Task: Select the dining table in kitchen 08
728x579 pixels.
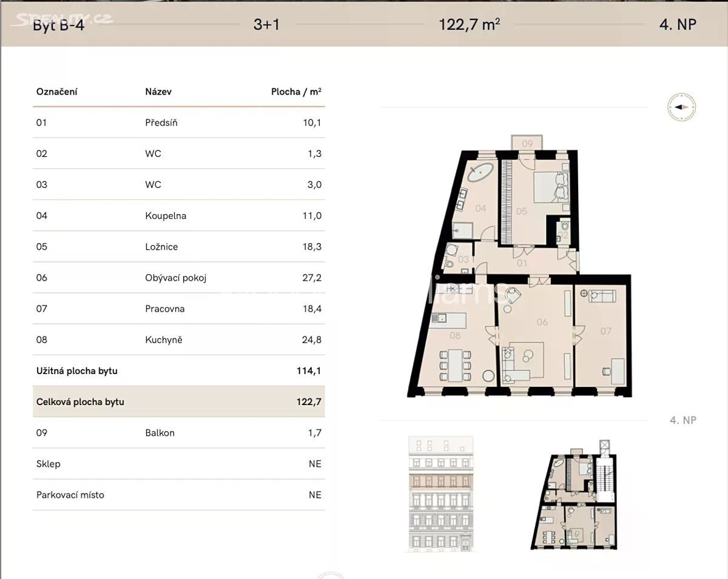Action: 455,365
